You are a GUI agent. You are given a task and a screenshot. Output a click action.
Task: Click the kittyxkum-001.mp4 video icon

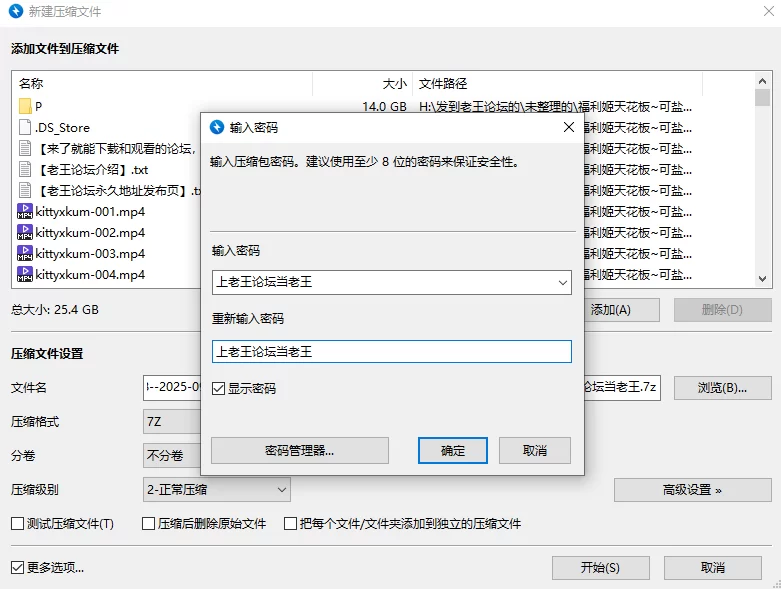pyautogui.click(x=24, y=211)
